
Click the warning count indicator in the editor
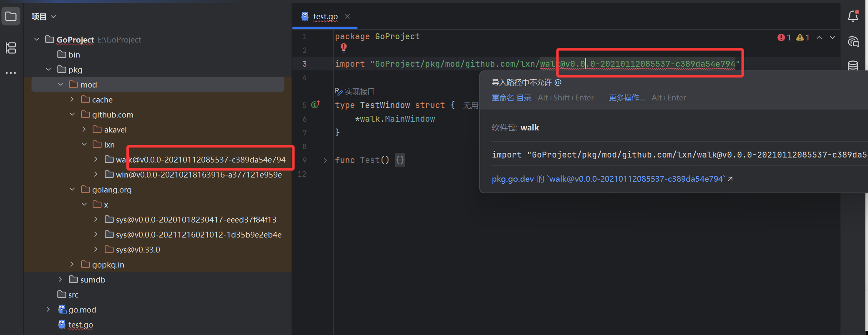803,37
